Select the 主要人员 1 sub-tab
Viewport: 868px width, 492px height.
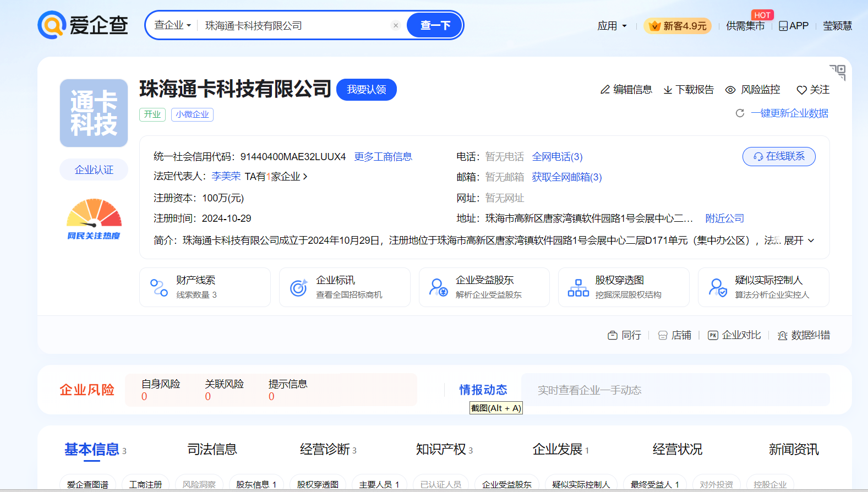(379, 484)
